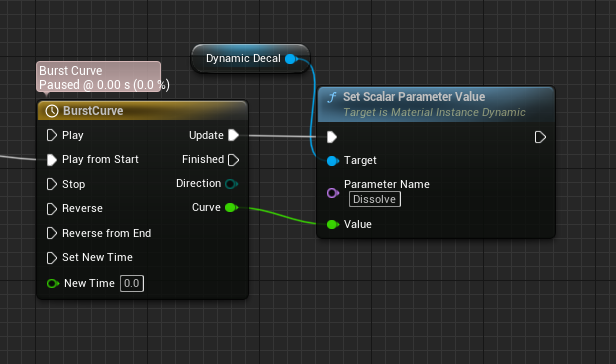Click the Value green input pin
Image resolution: width=616 pixels, height=364 pixels.
tap(333, 224)
